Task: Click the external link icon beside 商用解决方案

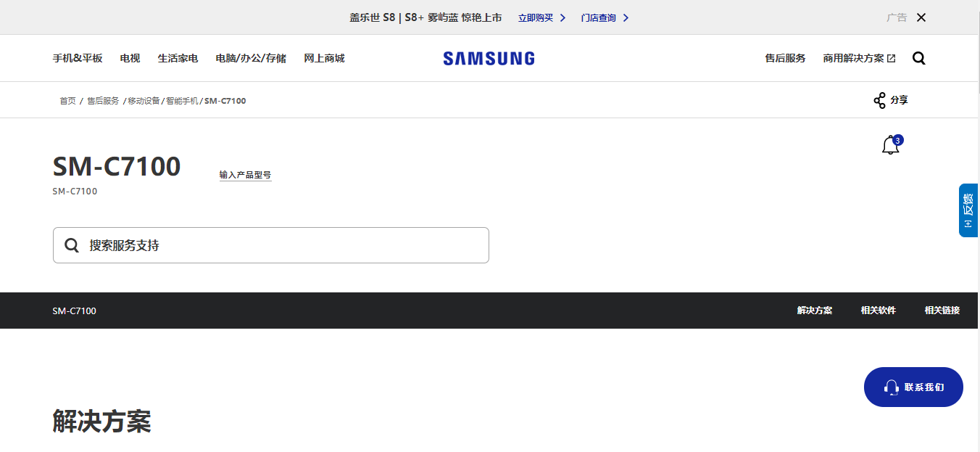Action: click(x=892, y=58)
